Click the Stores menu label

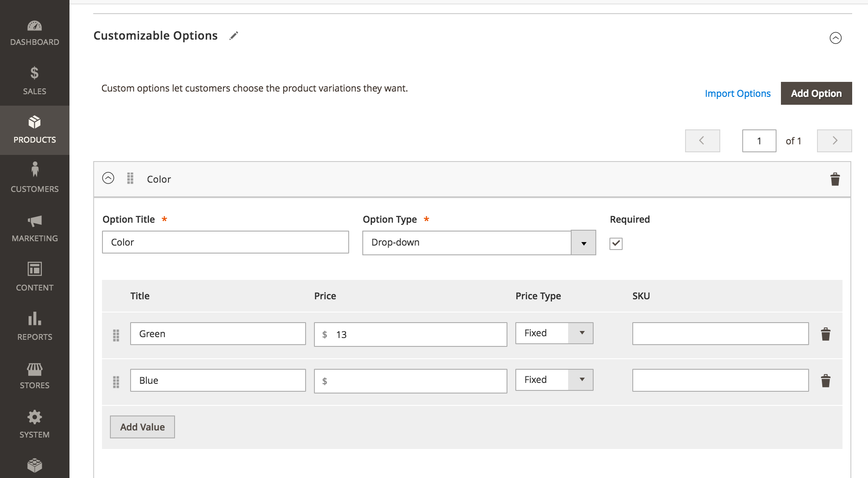click(x=35, y=386)
